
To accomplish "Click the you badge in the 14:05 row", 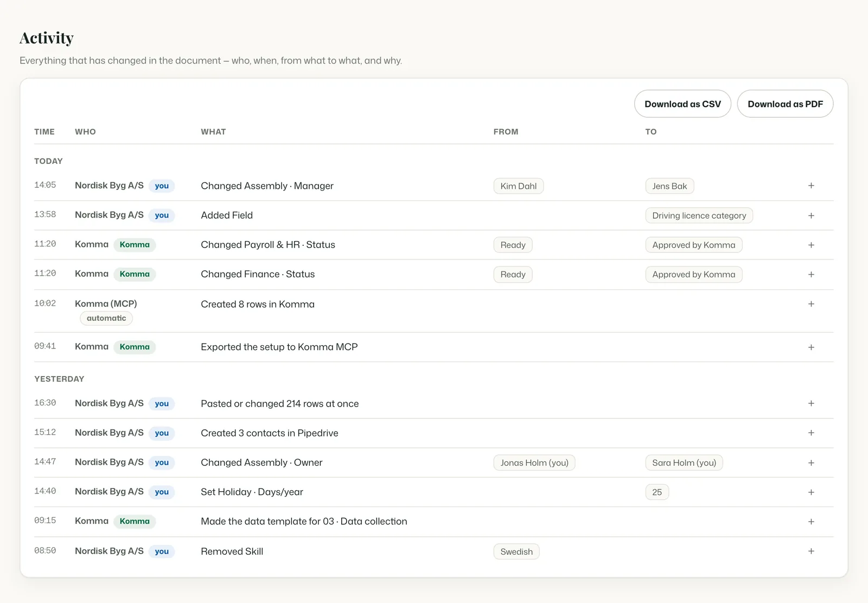I will tap(162, 186).
